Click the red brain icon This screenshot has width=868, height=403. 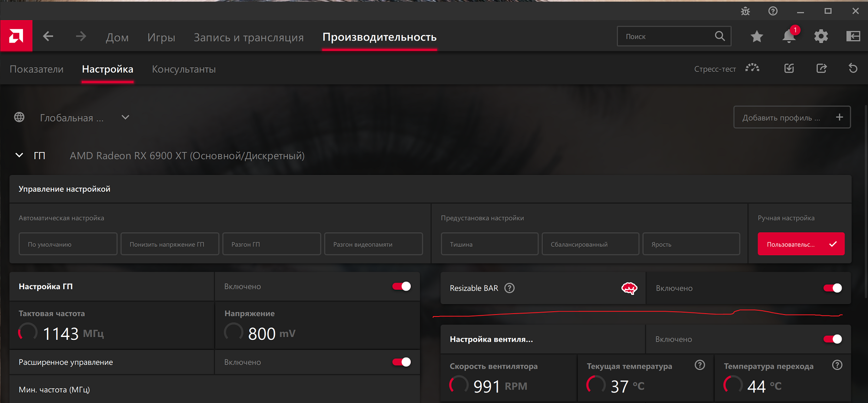click(x=629, y=288)
